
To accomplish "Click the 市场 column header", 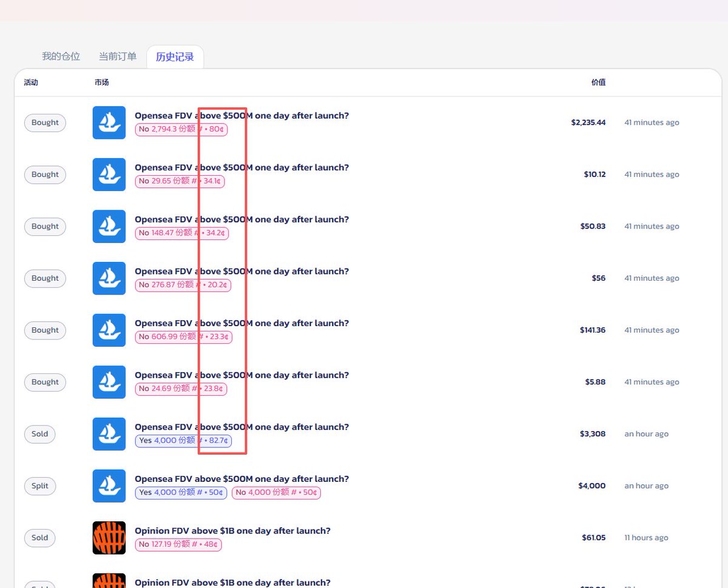I will (101, 82).
